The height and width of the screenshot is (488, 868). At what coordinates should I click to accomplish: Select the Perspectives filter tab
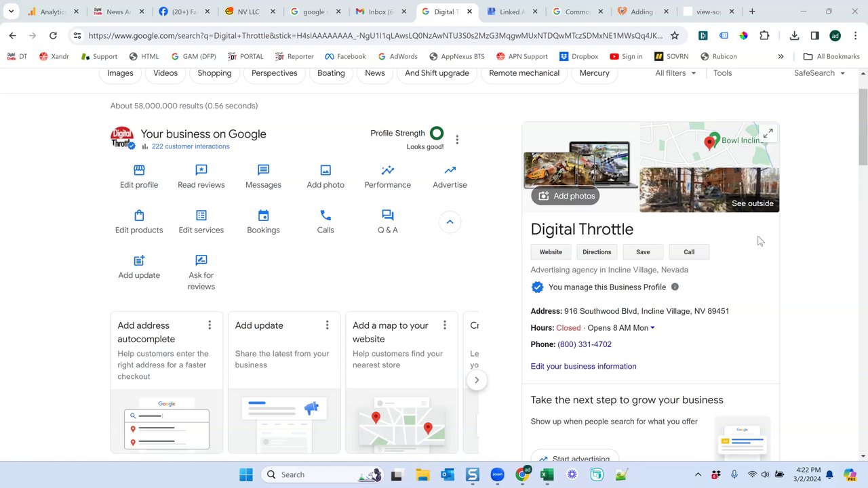(274, 73)
